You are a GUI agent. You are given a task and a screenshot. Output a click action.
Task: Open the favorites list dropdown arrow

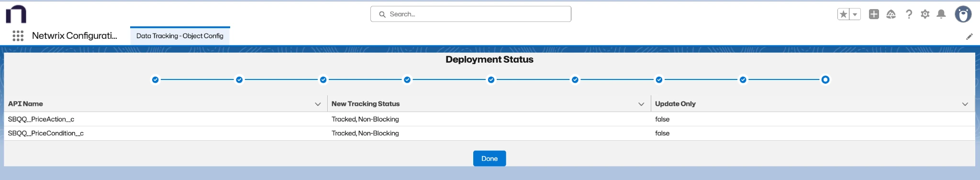click(x=855, y=14)
